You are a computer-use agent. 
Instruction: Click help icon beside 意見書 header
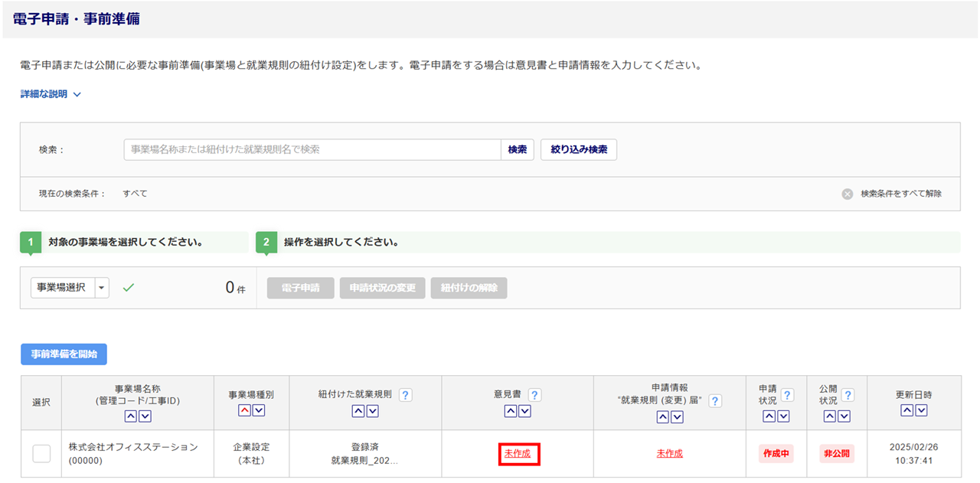534,395
